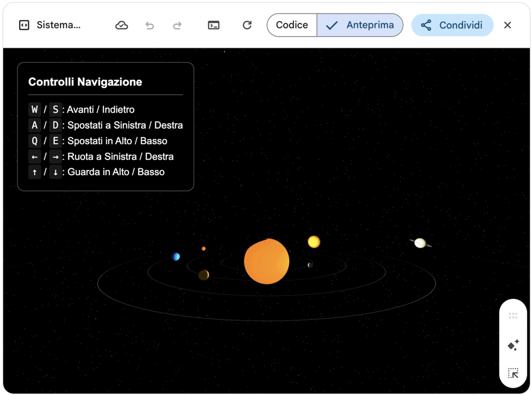Undo the last change
The height and width of the screenshot is (395, 532).
point(149,25)
